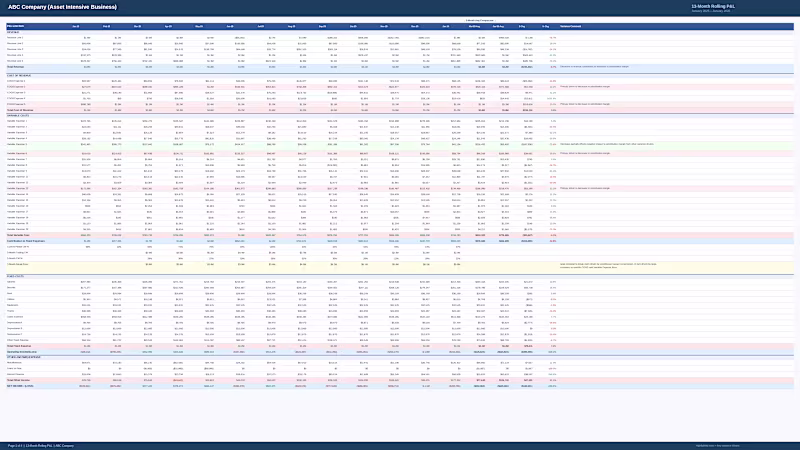This screenshot has width=800, height=450.
Task: Select the 'COGS Expense 1' row label
Action: (16, 81)
